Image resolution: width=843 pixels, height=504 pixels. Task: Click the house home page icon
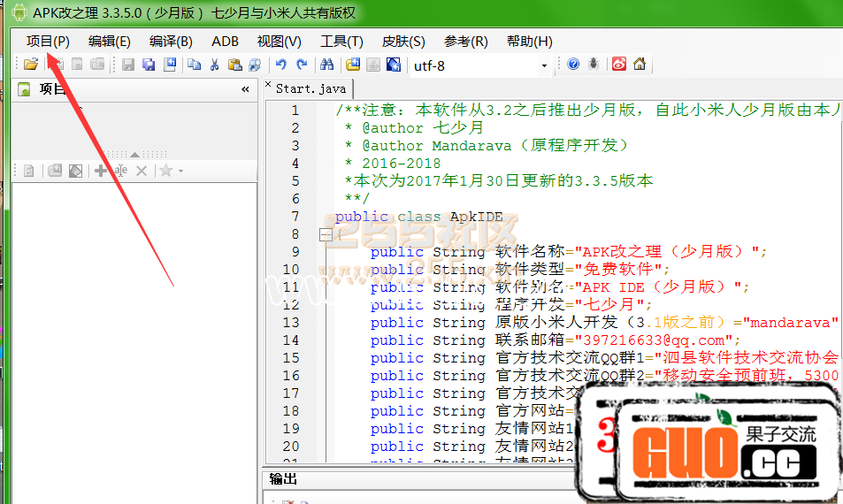640,65
